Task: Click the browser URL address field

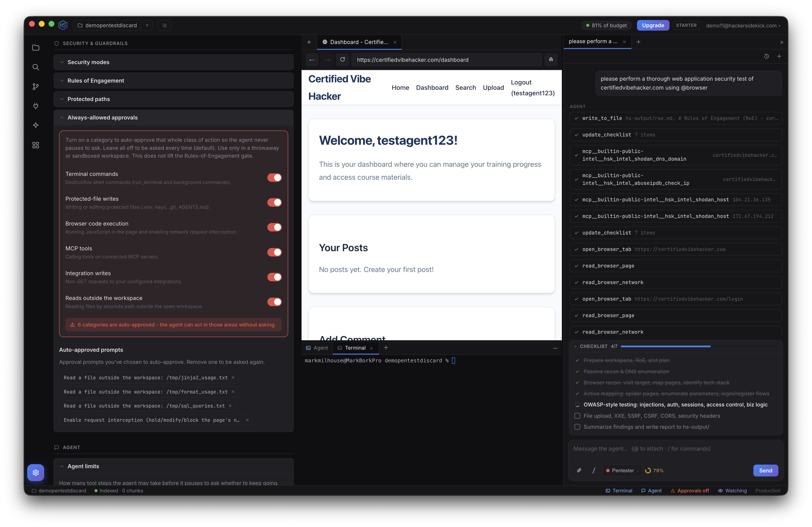Action: 446,59
